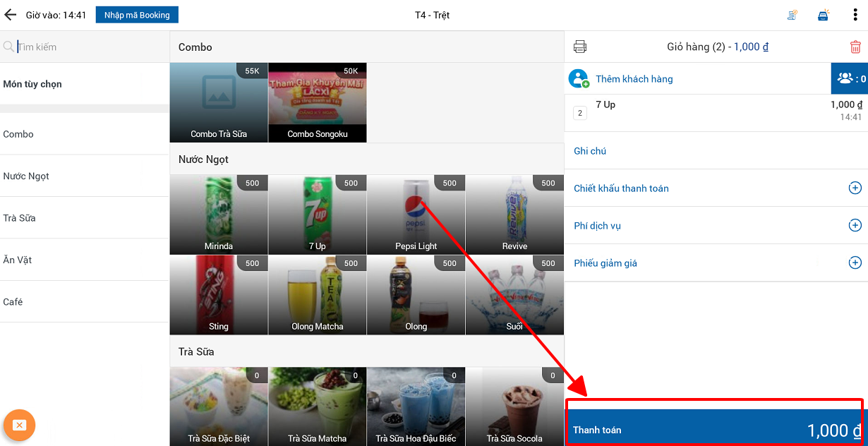Open the Ăn Vặt category
The image size is (868, 446).
coord(18,260)
